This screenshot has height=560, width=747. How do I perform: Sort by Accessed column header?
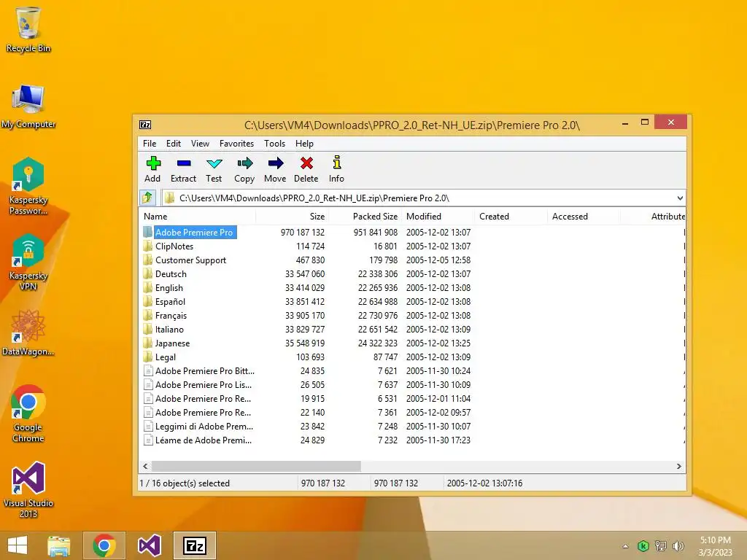coord(584,216)
